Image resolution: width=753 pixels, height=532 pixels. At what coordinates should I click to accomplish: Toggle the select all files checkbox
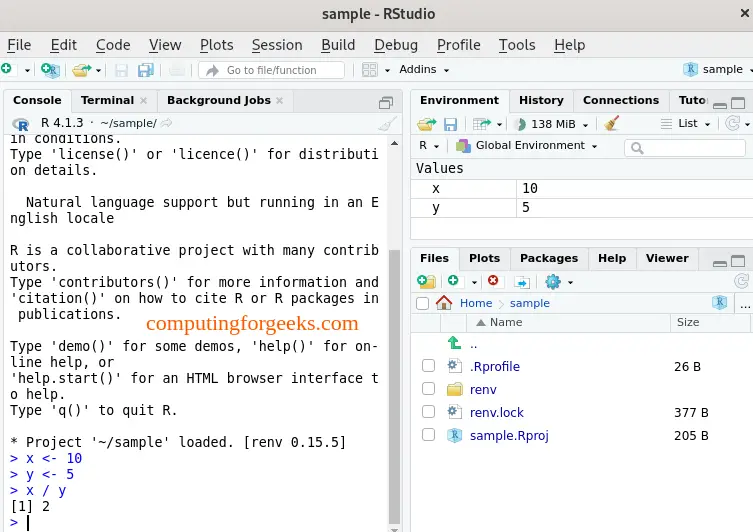tap(423, 303)
